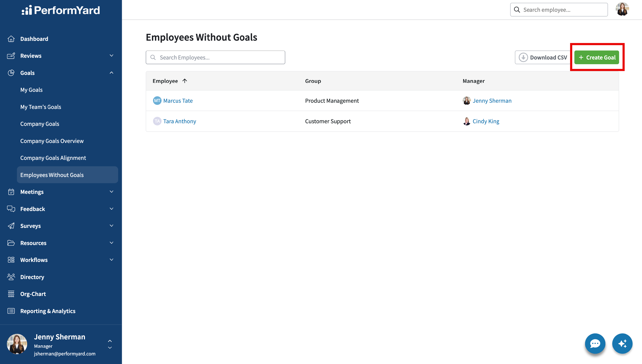This screenshot has width=642, height=364.
Task: Open Org-Chart page
Action: point(33,294)
